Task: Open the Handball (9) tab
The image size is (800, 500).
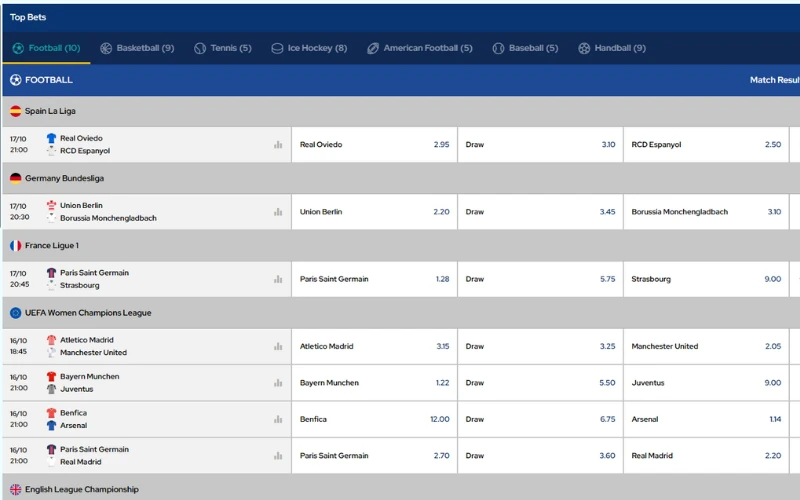Action: coord(612,48)
